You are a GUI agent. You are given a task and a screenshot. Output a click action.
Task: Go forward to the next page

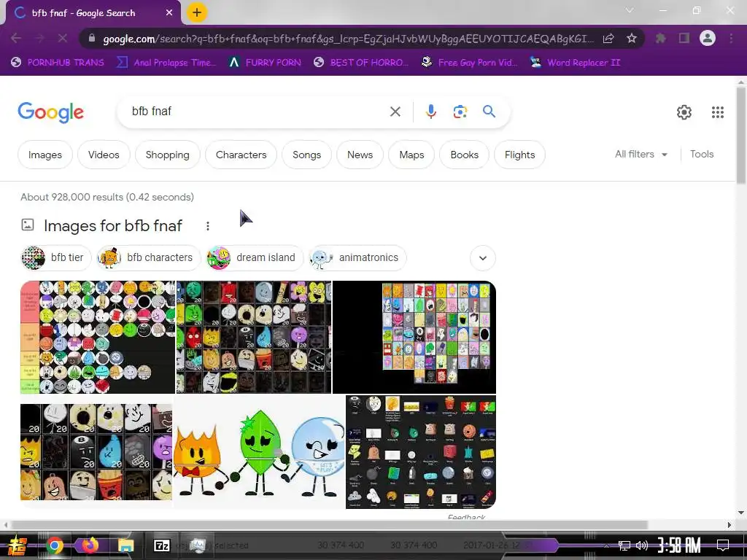39,38
